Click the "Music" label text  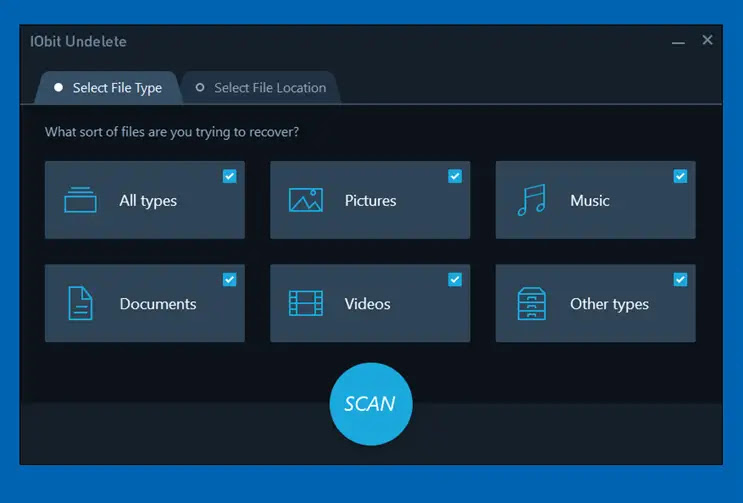pyautogui.click(x=589, y=200)
